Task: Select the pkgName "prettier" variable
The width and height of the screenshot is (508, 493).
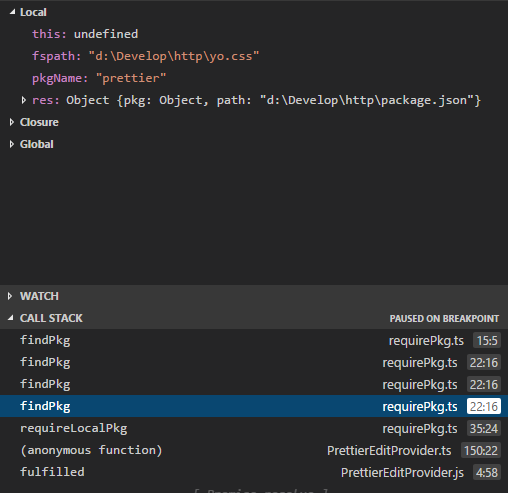Action: tap(99, 78)
